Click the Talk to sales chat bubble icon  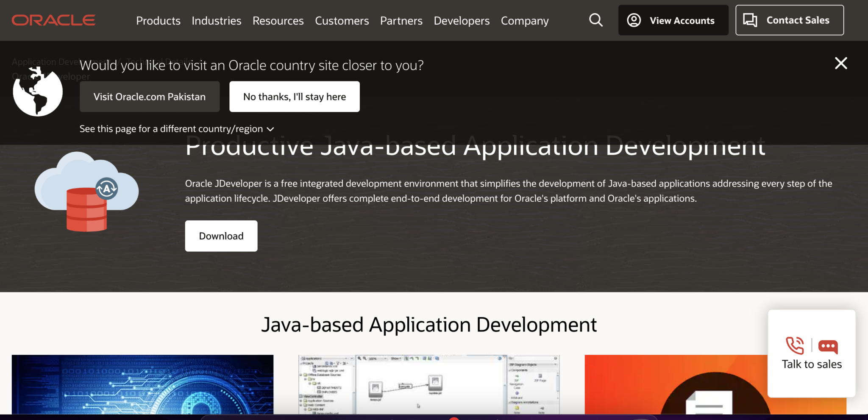[828, 347]
